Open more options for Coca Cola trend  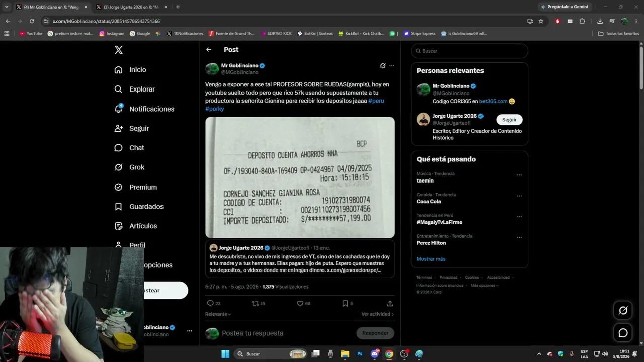pyautogui.click(x=519, y=196)
